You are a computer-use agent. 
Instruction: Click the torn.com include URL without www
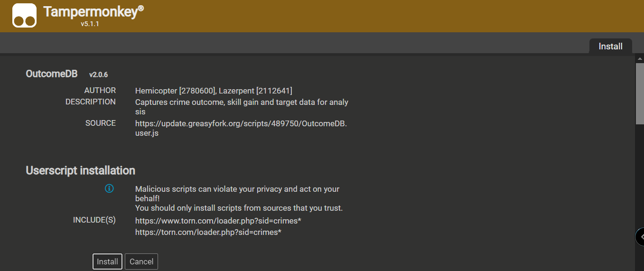pos(208,232)
